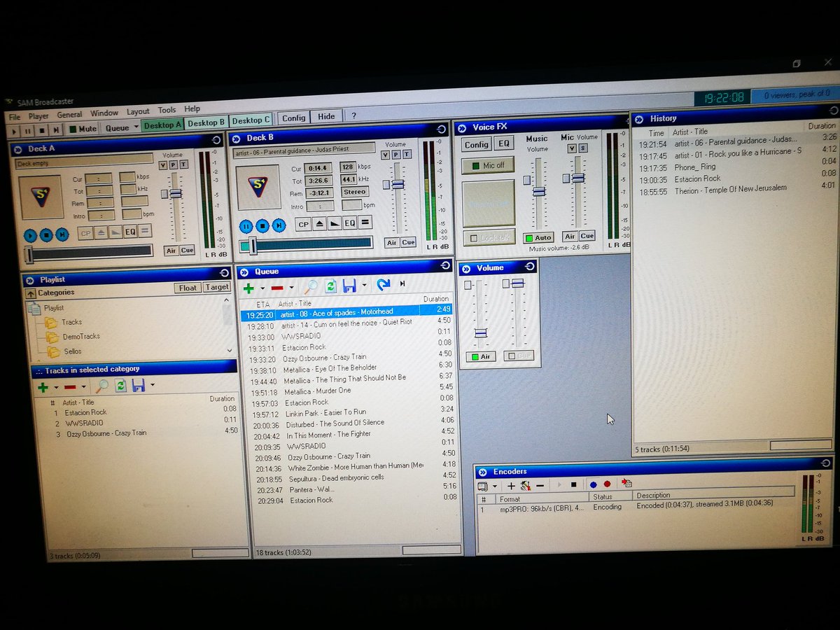Screen dimensions: 840x630
Task: Refresh the Queue list
Action: pos(330,286)
